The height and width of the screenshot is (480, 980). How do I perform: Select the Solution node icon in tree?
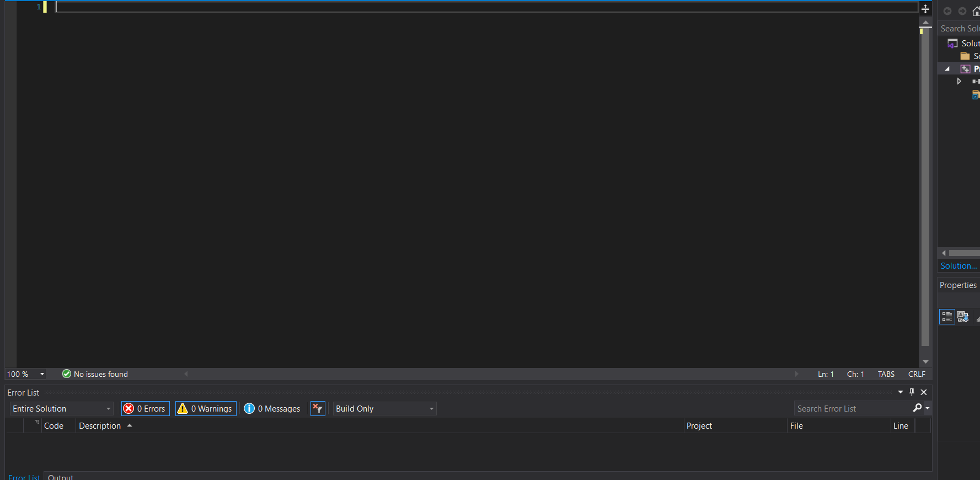[952, 44]
